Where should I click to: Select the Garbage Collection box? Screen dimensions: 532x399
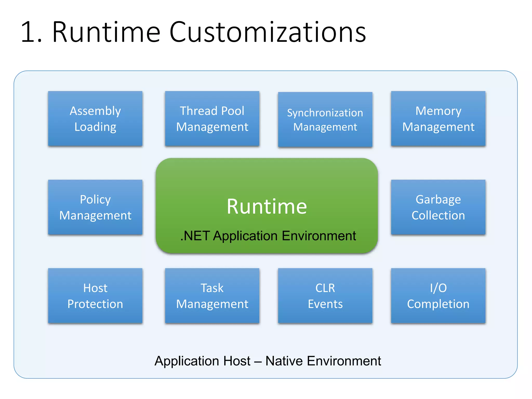pos(438,207)
